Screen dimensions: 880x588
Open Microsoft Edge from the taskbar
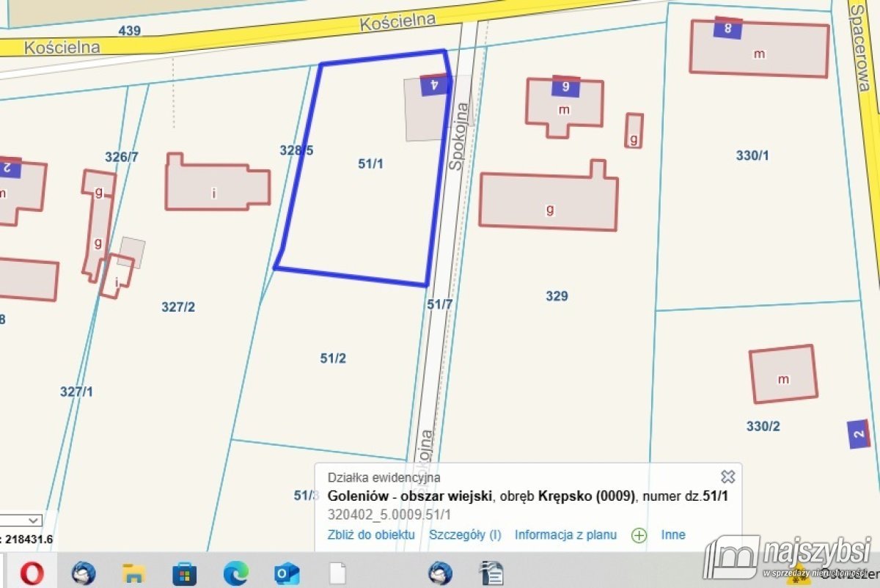(235, 572)
